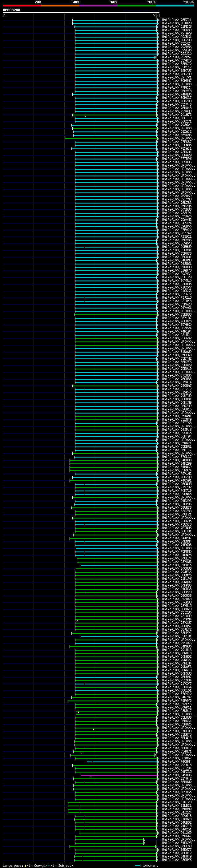Open hit UniRef100_C1FEX6
Image resolution: width=197 pixels, height=868 pixels.
[x=177, y=26]
